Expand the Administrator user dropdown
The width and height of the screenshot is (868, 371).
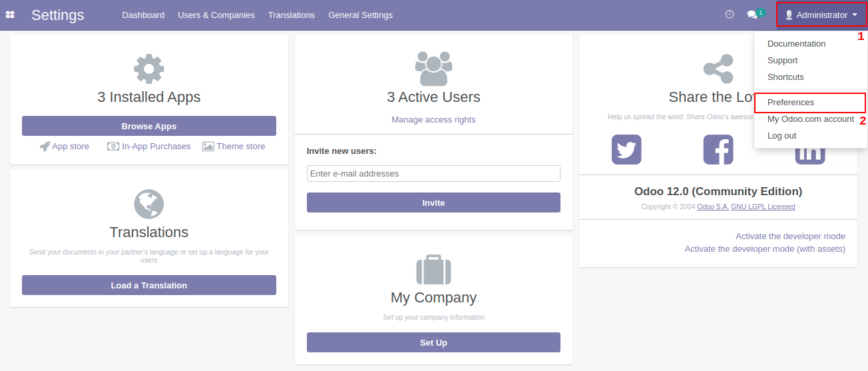(821, 15)
